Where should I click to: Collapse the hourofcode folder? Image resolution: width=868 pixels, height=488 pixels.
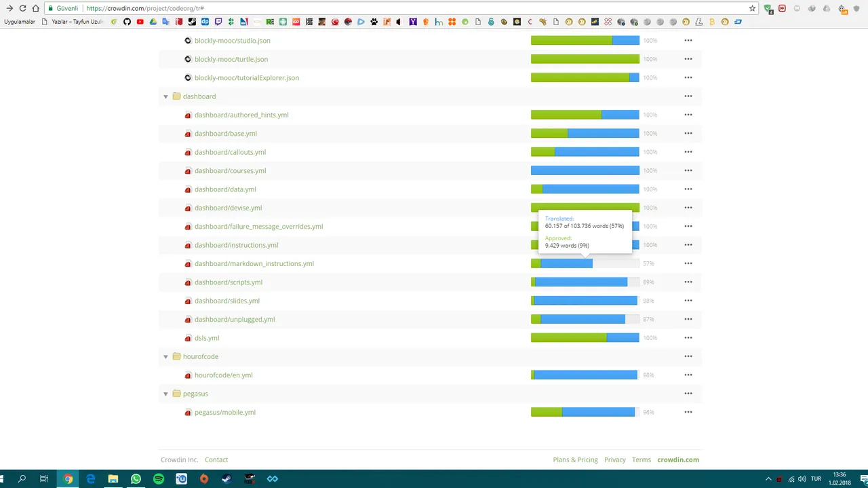coord(165,356)
